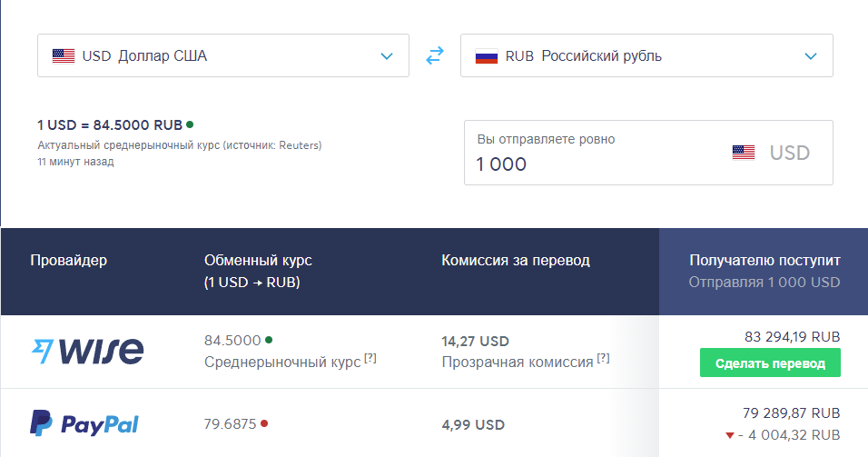This screenshot has width=868, height=457.
Task: Click the red dot next to PayPal rate
Action: (x=264, y=422)
